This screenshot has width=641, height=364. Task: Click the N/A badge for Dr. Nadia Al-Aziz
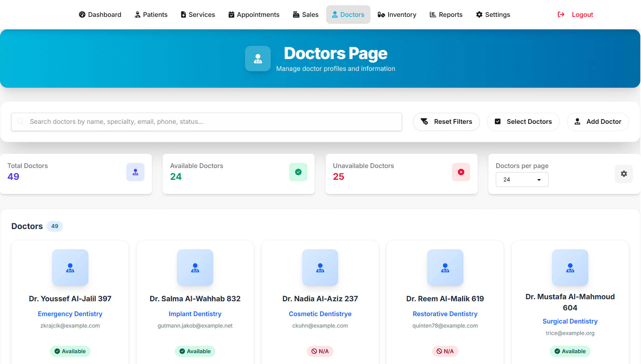point(320,351)
